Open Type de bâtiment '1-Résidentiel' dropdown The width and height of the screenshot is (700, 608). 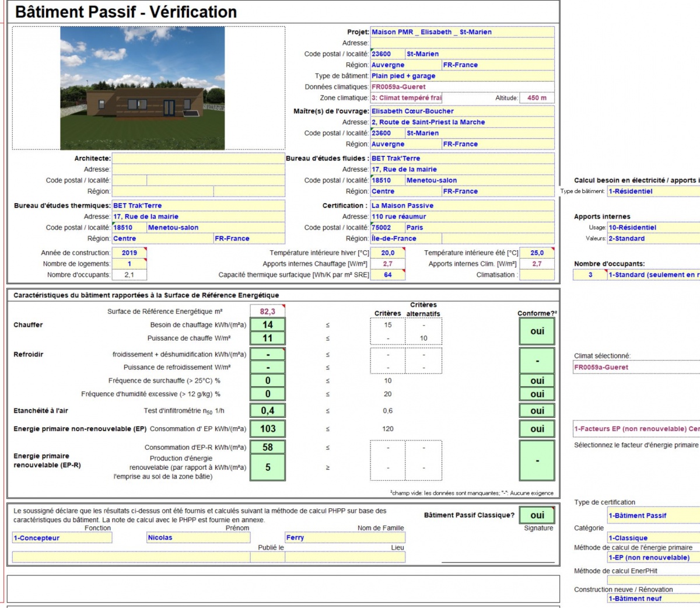[x=653, y=191]
